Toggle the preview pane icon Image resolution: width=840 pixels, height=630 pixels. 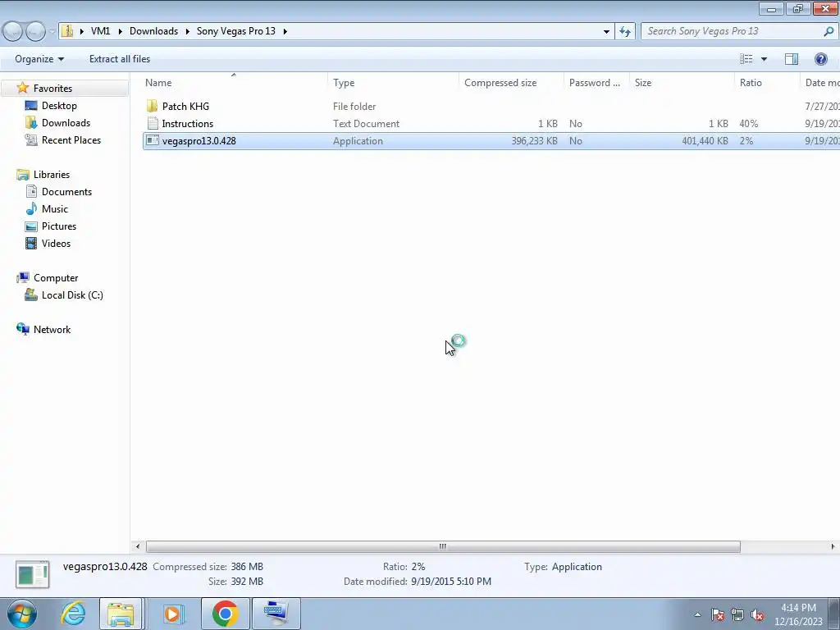pos(792,59)
